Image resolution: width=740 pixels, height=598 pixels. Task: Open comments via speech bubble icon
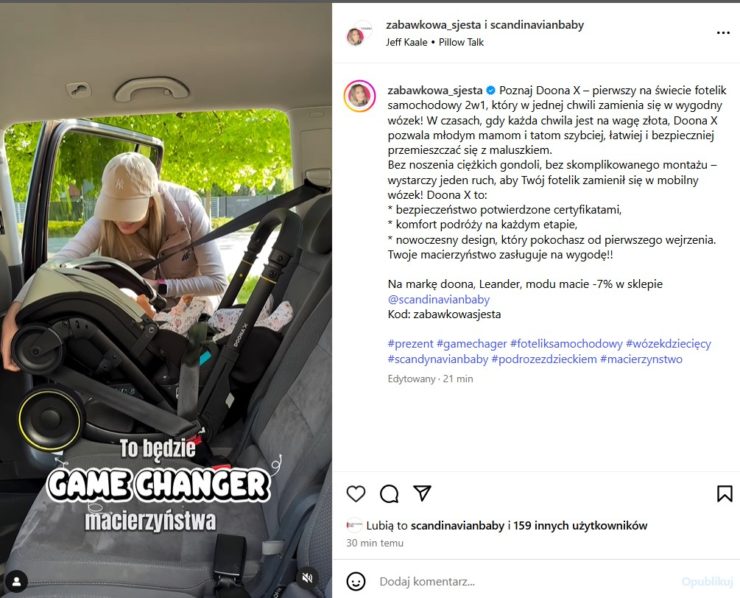pyautogui.click(x=389, y=494)
